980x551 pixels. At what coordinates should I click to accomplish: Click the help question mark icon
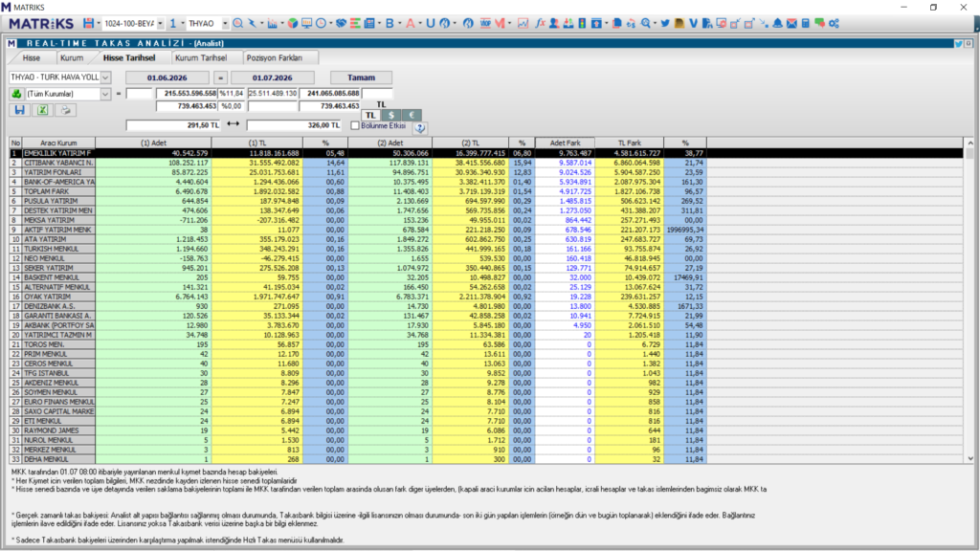419,127
